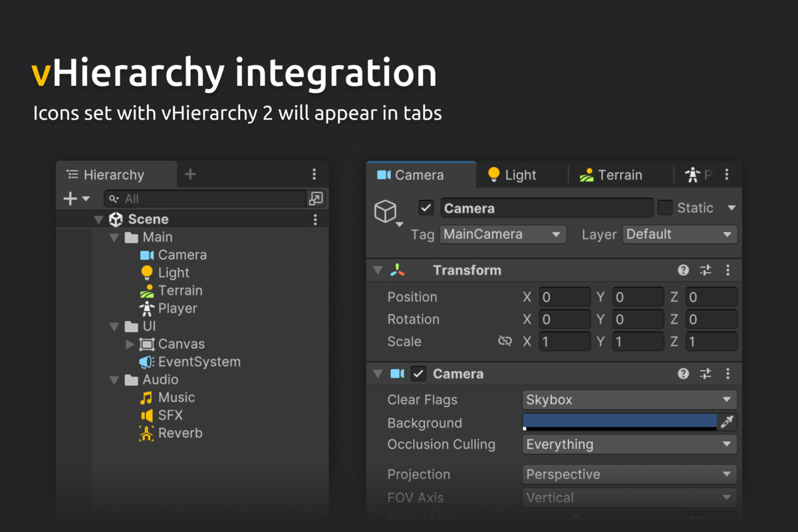Click the Canvas icon in Hierarchy
The width and height of the screenshot is (798, 532).
pos(147,344)
